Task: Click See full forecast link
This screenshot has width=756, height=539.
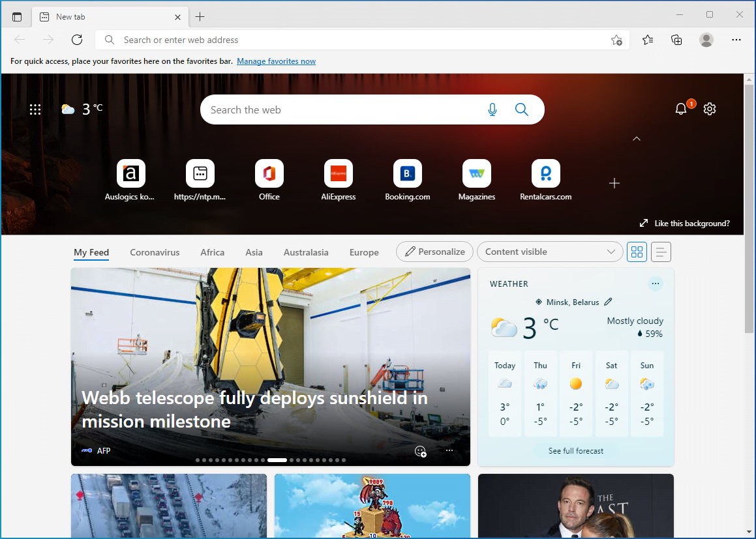Action: tap(576, 451)
